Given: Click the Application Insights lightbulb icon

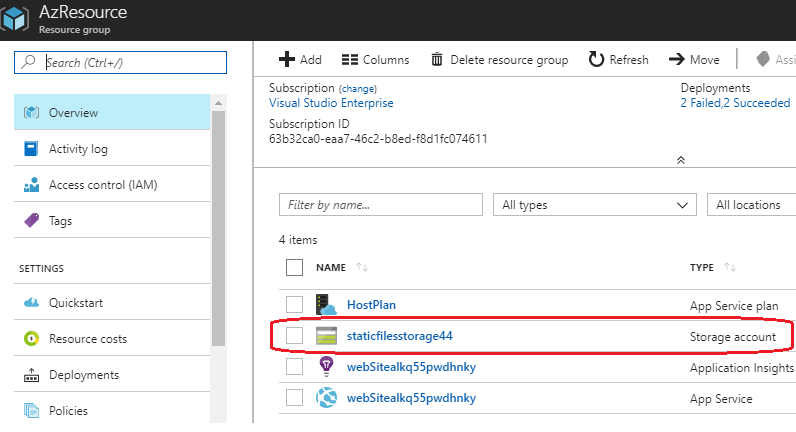Looking at the screenshot, I should click(326, 367).
